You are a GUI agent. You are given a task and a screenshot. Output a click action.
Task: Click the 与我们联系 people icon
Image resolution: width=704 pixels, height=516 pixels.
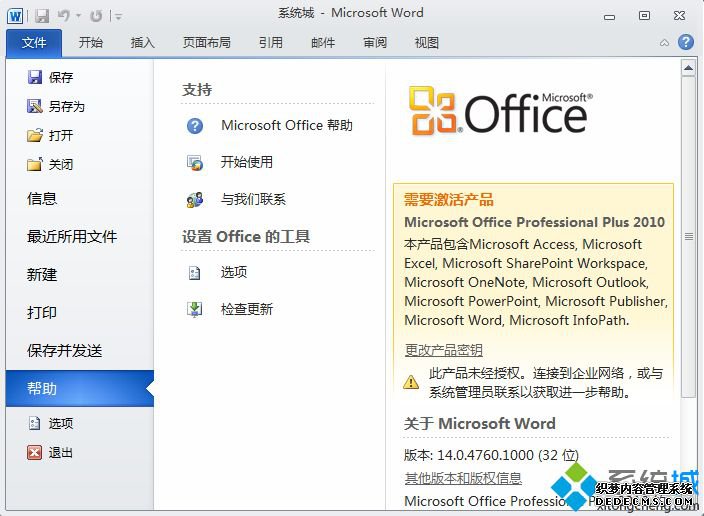pos(195,199)
